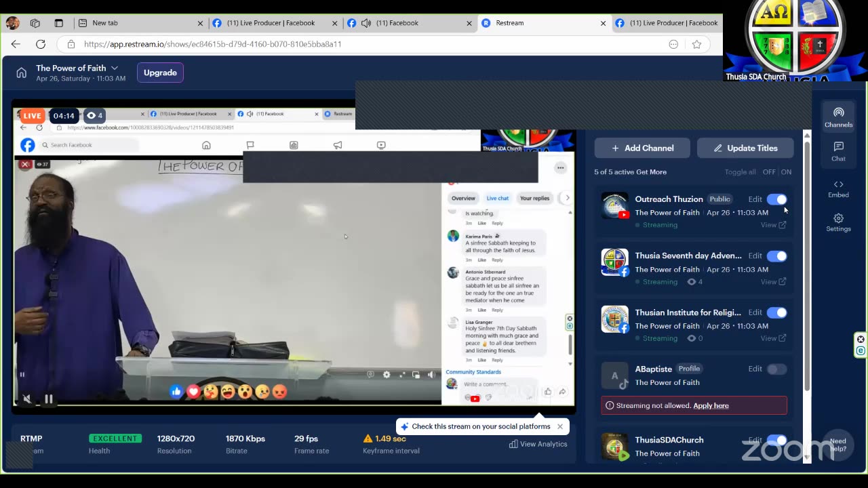Edit the ABaptiste channel
This screenshot has width=868, height=488.
tap(755, 369)
